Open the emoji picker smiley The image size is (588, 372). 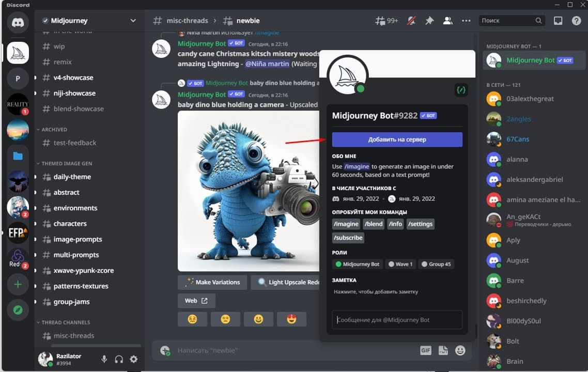pyautogui.click(x=460, y=350)
